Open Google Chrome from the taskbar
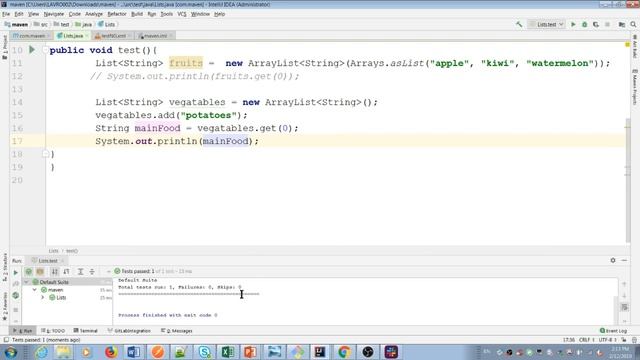640x360 pixels. [x=344, y=352]
